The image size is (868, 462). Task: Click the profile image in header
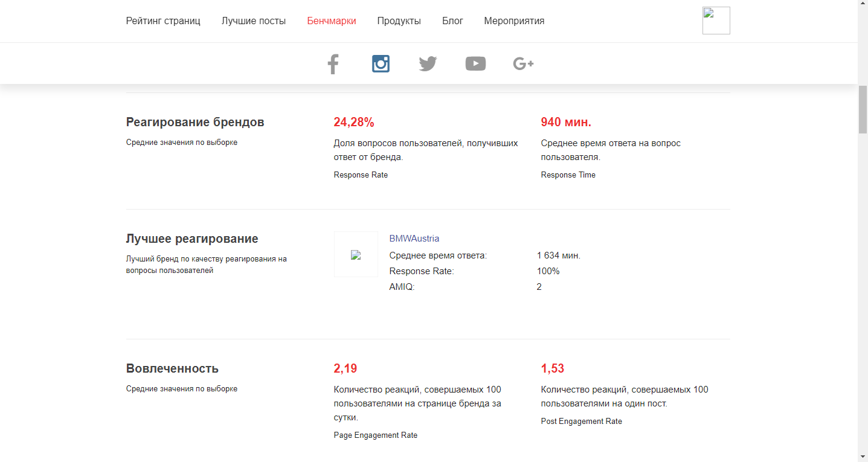click(716, 21)
